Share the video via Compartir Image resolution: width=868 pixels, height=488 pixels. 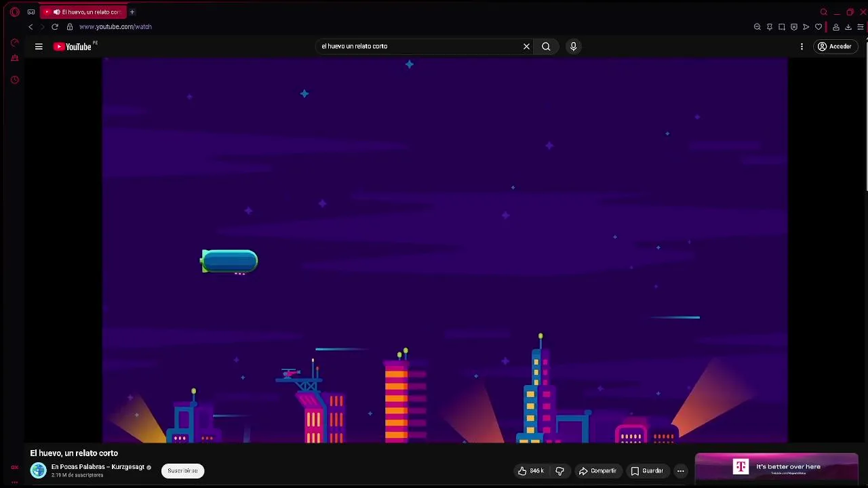(597, 470)
